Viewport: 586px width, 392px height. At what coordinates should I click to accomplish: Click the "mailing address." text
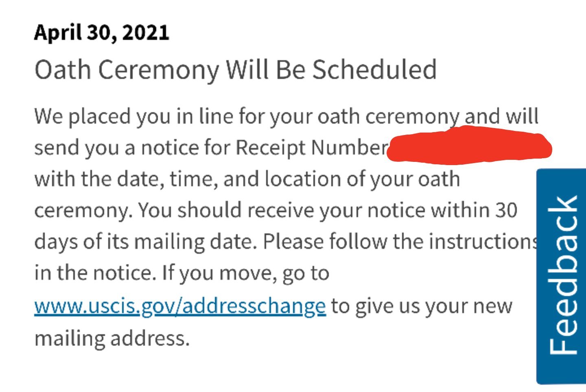pos(112,338)
